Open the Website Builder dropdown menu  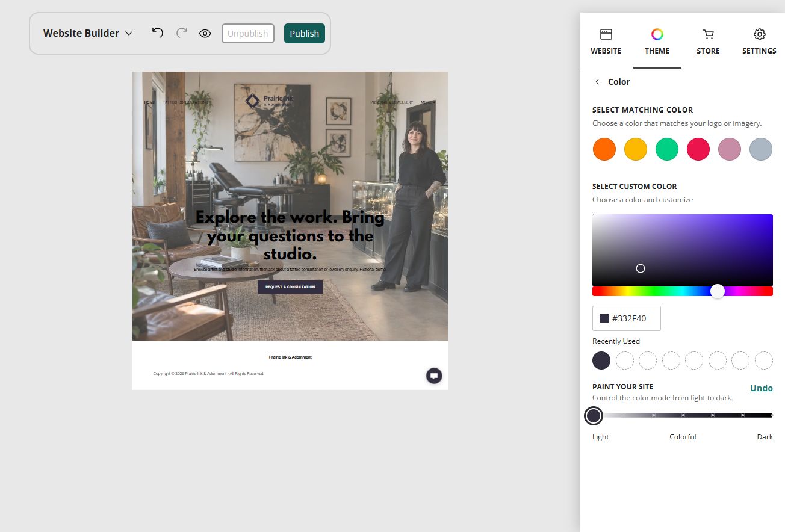point(88,33)
